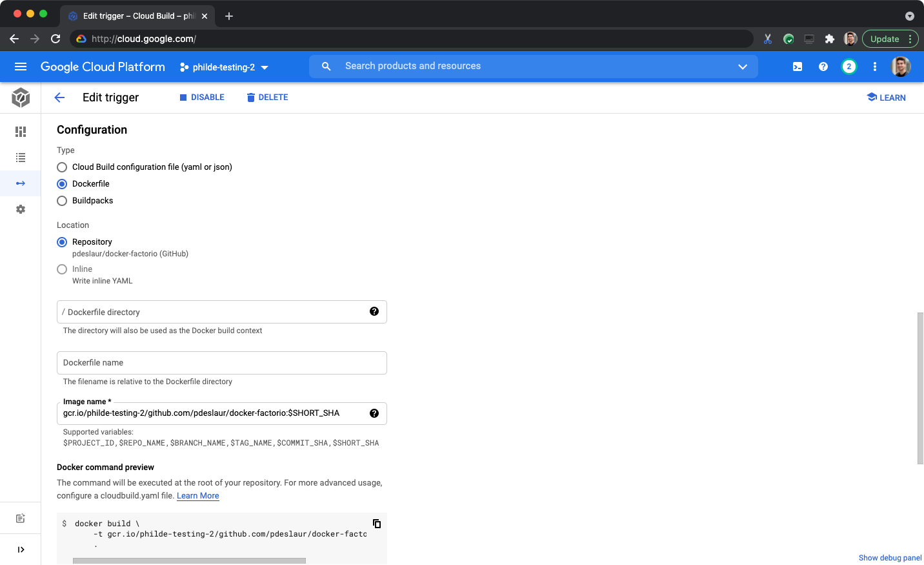This screenshot has height=565, width=924.
Task: Select the Edit trigger – Cloud Build tab
Action: click(x=138, y=16)
